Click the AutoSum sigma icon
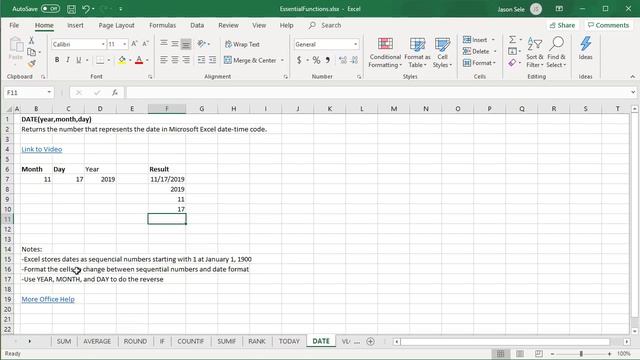This screenshot has height=360, width=640. point(512,40)
